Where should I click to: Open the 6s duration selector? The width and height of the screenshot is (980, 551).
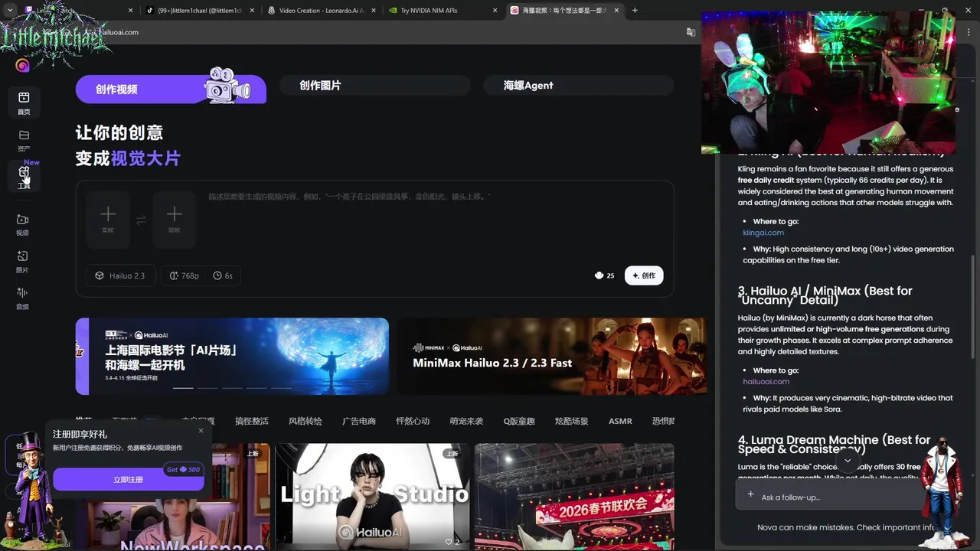(x=223, y=275)
